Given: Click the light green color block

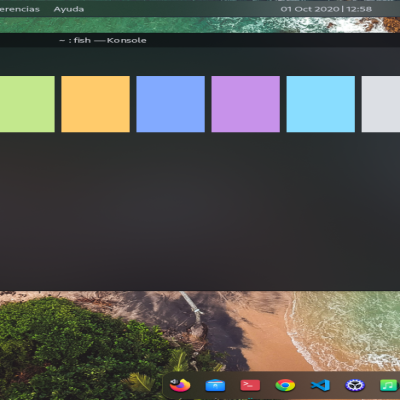Looking at the screenshot, I should [x=27, y=104].
